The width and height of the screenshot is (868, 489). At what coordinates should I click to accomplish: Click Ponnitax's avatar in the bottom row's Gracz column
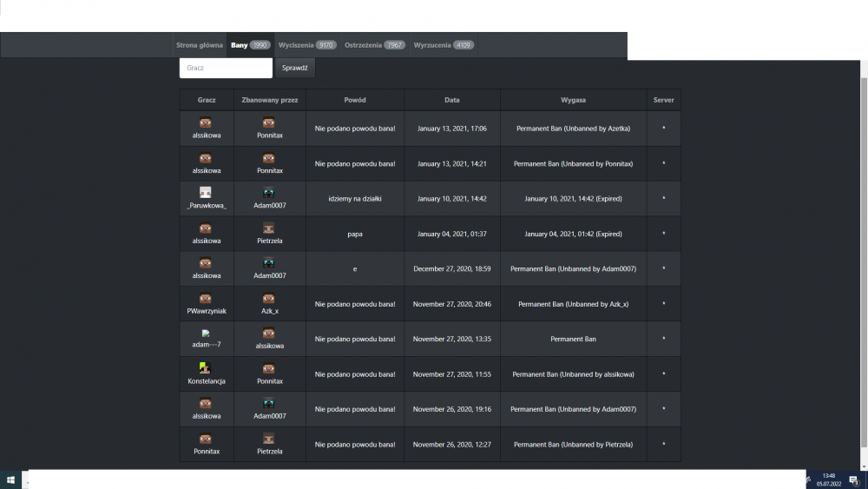pyautogui.click(x=206, y=439)
